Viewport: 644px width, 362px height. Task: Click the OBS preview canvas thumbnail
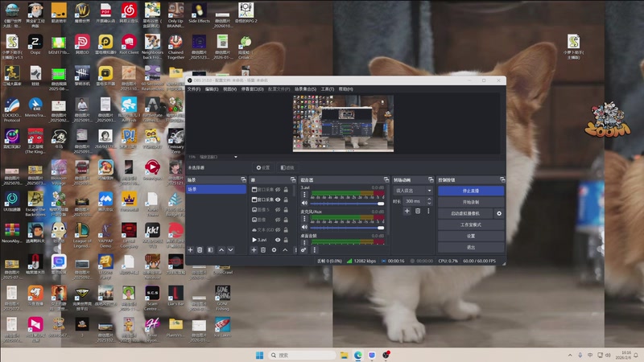[343, 124]
